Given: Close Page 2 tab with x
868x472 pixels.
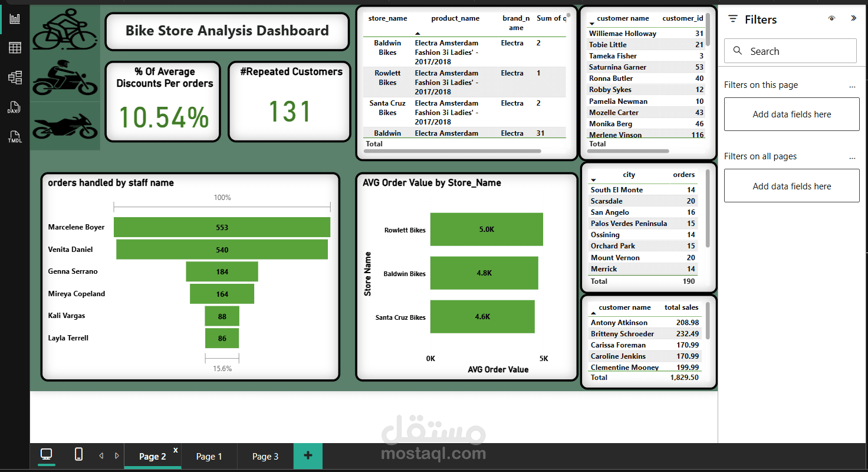Looking at the screenshot, I should tap(175, 450).
